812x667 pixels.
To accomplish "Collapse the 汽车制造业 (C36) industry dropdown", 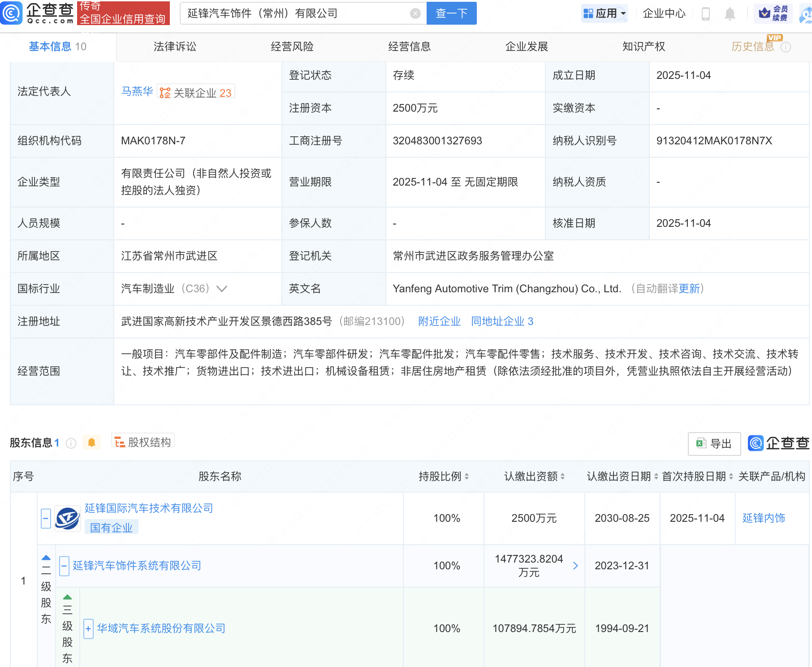I will tap(222, 289).
